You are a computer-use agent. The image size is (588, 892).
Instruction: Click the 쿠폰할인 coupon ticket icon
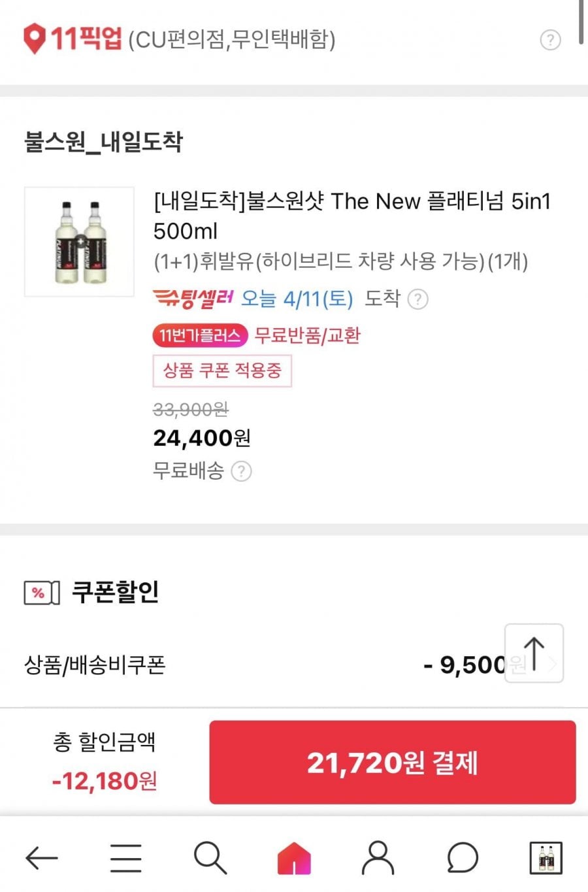point(41,593)
